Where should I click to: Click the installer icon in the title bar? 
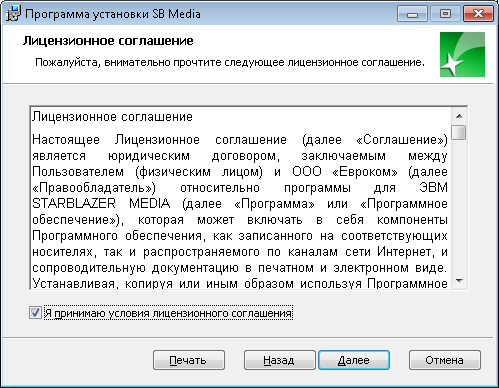[13, 14]
